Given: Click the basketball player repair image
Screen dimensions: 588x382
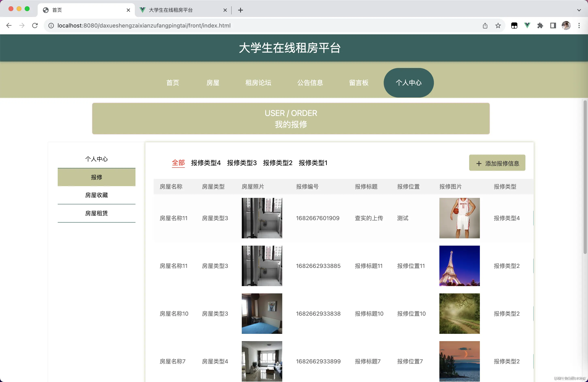Looking at the screenshot, I should click(x=459, y=218).
